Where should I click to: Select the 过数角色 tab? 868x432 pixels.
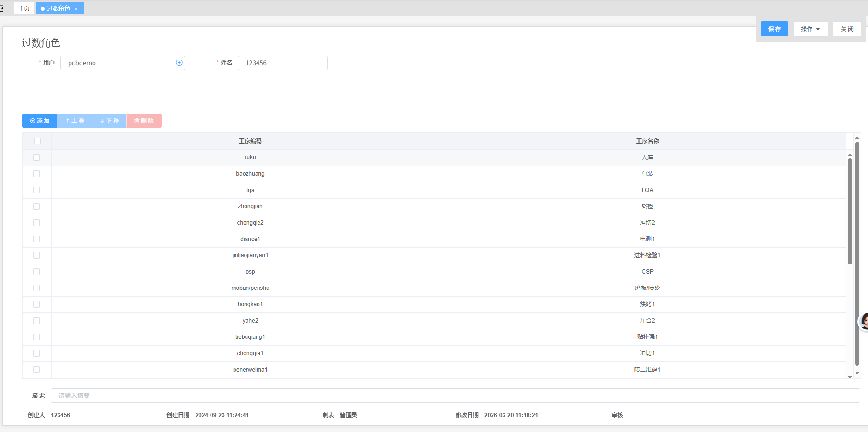(x=58, y=9)
